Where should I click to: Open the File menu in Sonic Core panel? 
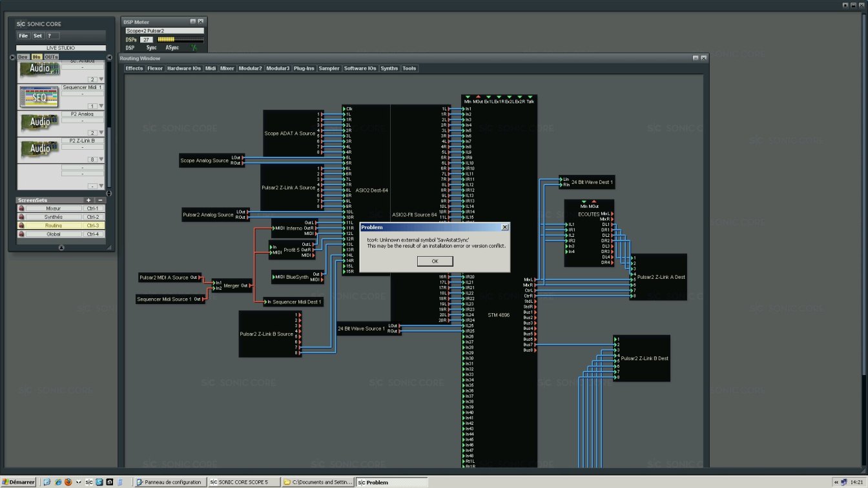[23, 36]
